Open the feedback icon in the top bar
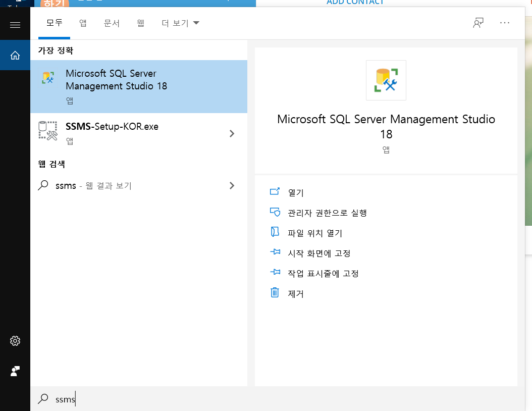 point(478,23)
